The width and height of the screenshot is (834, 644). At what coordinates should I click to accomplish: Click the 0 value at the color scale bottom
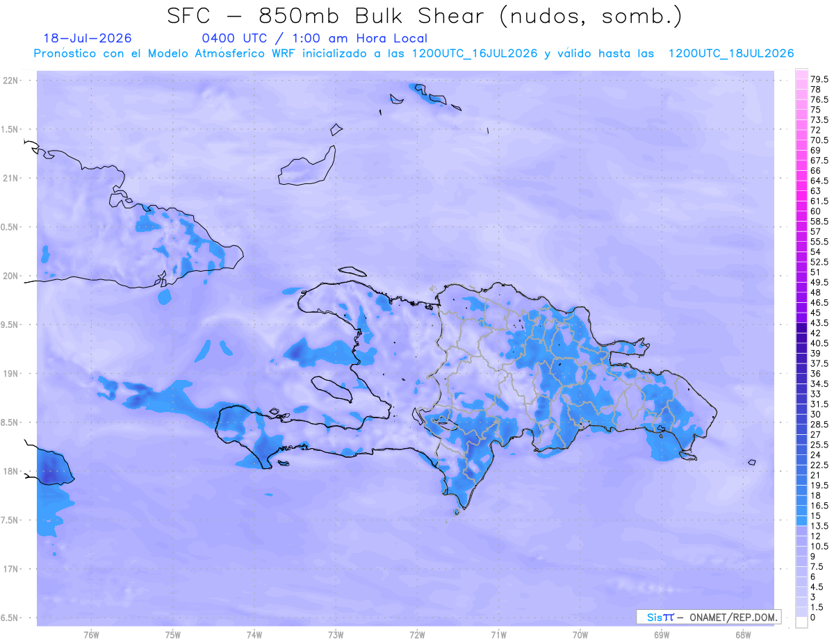click(x=813, y=618)
